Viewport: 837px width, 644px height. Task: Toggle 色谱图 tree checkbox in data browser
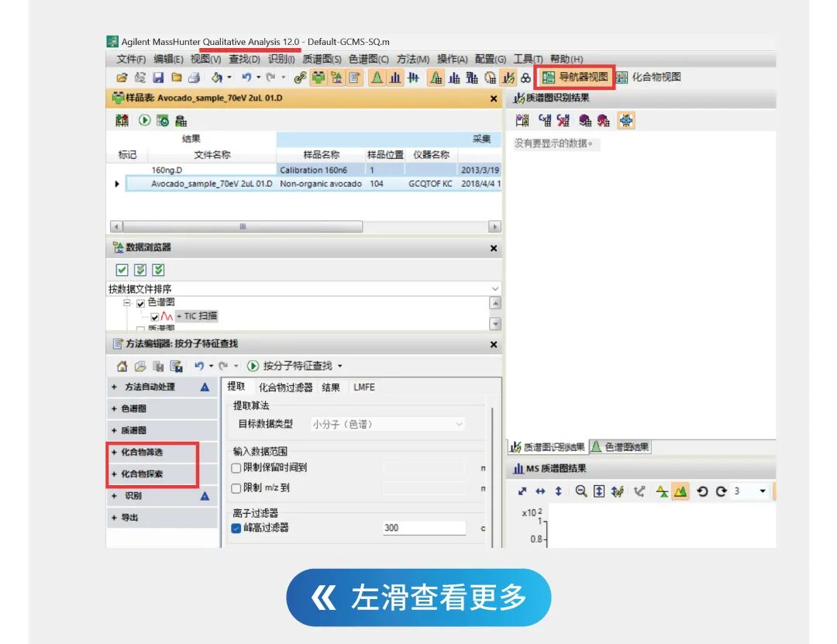141,303
